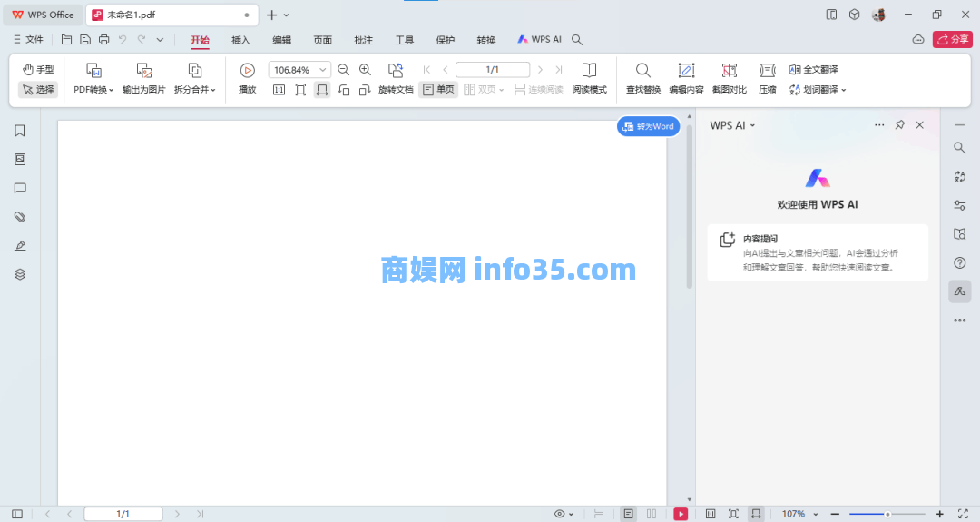Viewport: 980px width, 522px height.
Task: Click the print icon in quick access bar
Action: (103, 39)
